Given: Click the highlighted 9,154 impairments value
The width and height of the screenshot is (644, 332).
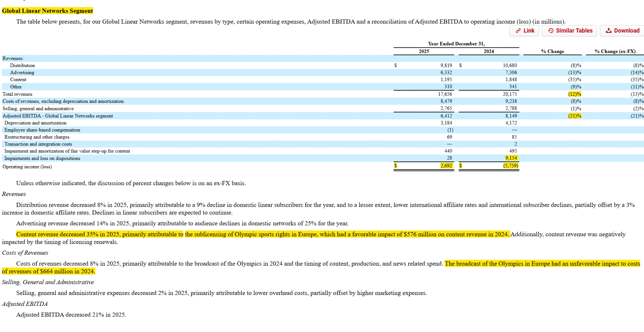Looking at the screenshot, I should (x=511, y=158).
